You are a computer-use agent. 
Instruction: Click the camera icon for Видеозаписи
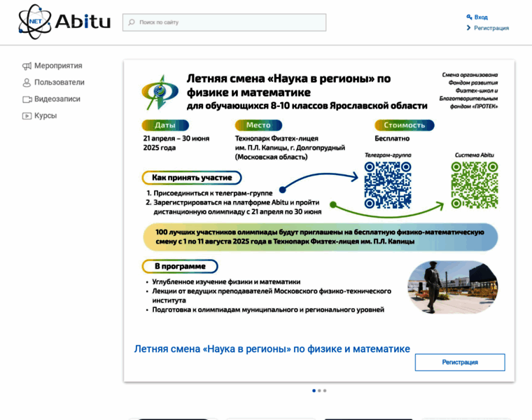click(x=27, y=99)
